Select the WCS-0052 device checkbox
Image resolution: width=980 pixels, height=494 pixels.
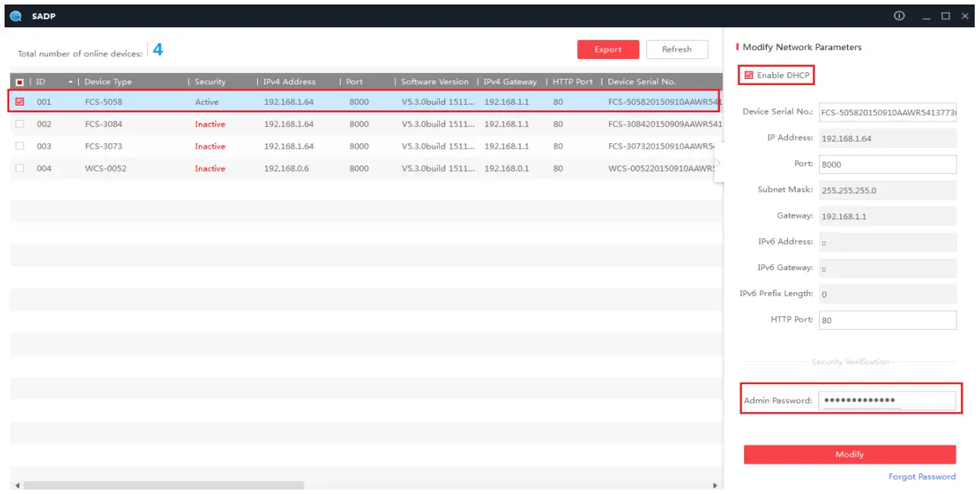(20, 168)
